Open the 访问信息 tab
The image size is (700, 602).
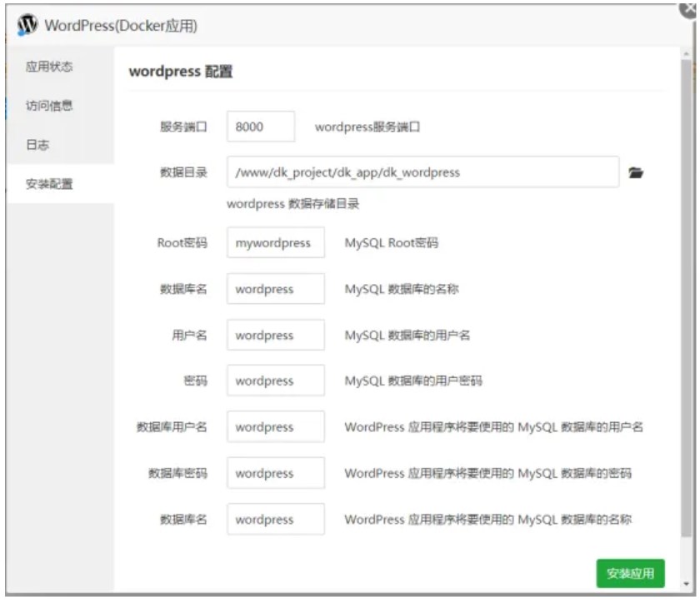(49, 106)
